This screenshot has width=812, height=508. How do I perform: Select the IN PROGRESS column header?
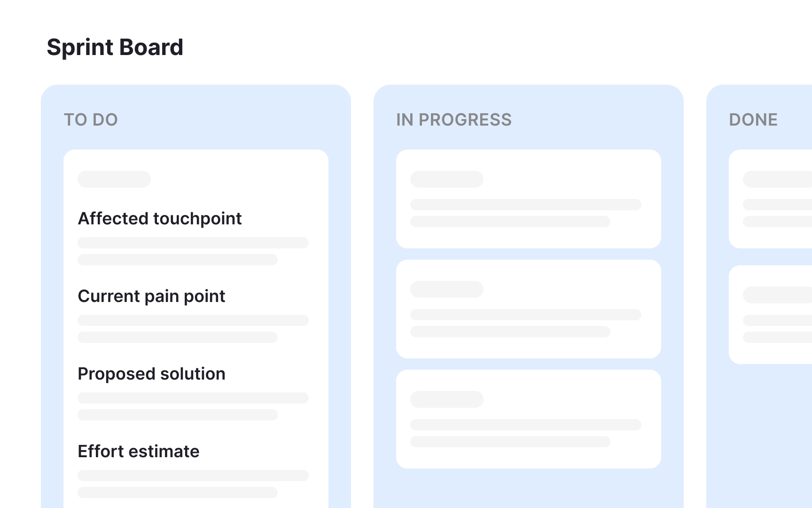click(x=454, y=120)
